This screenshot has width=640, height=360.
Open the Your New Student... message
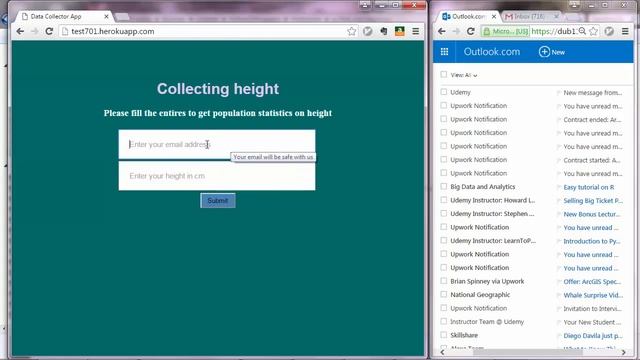pyautogui.click(x=592, y=322)
